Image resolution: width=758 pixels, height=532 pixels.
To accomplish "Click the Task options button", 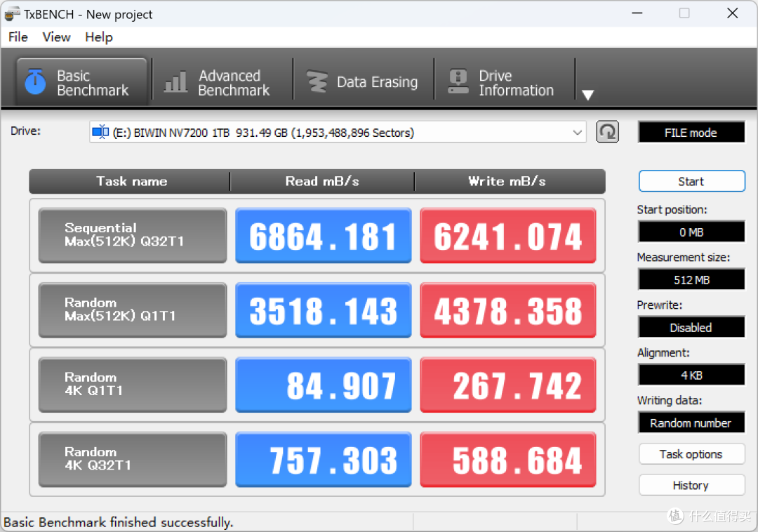I will [691, 454].
